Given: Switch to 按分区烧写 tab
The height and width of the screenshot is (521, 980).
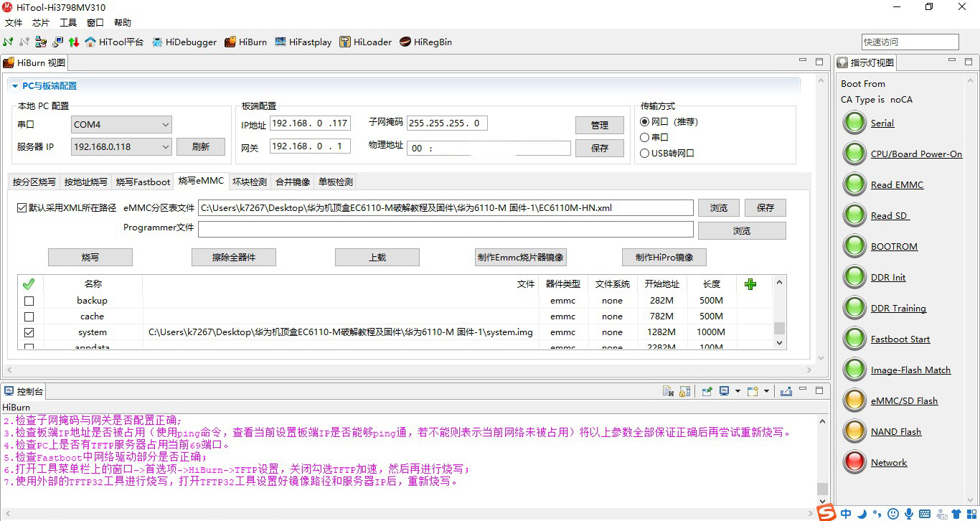Looking at the screenshot, I should 34,182.
